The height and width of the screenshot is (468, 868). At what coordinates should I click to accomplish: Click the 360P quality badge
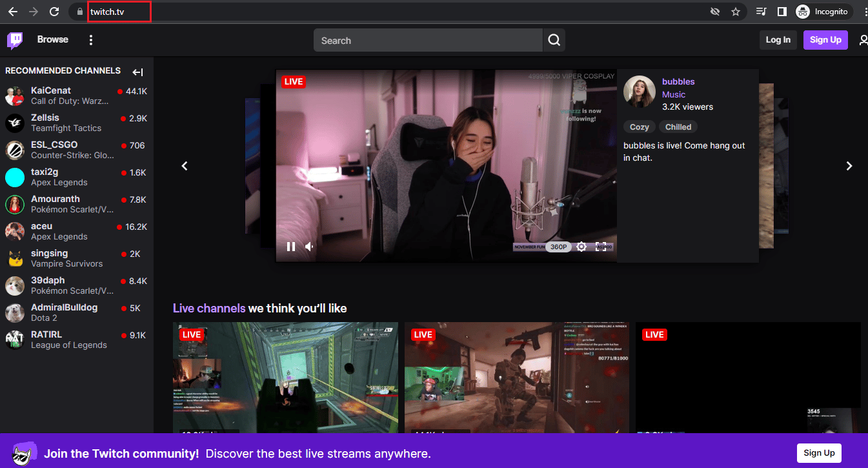(x=558, y=247)
